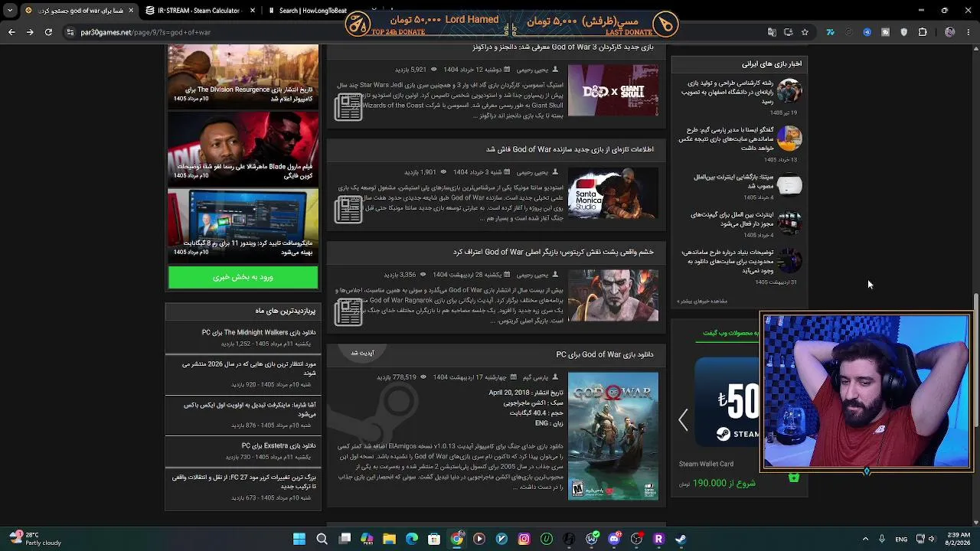Open the Windows 11 8GB RAM news card
Image resolution: width=980 pixels, height=551 pixels.
pyautogui.click(x=243, y=224)
